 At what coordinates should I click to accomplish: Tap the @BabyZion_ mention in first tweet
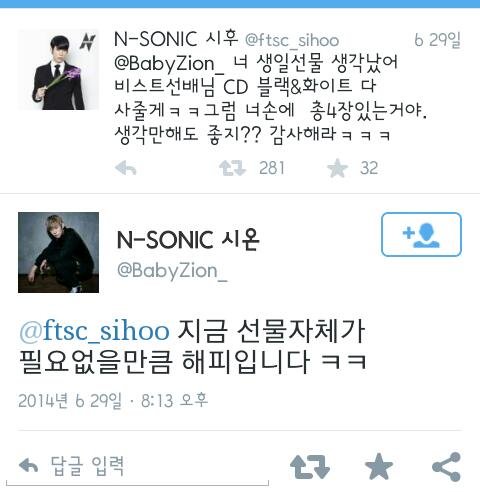point(169,63)
